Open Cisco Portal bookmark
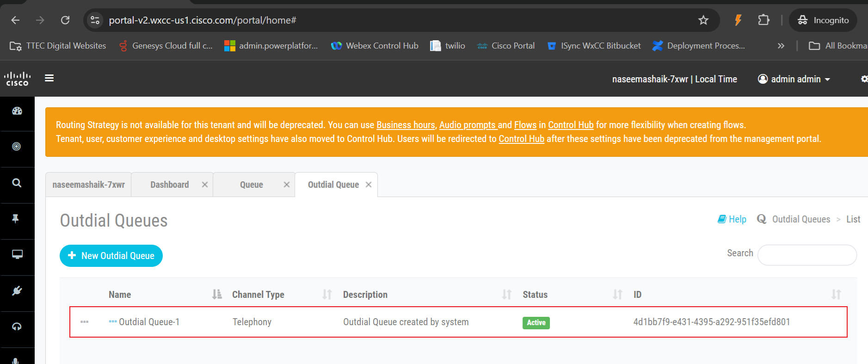Viewport: 868px width, 364px height. coord(506,46)
